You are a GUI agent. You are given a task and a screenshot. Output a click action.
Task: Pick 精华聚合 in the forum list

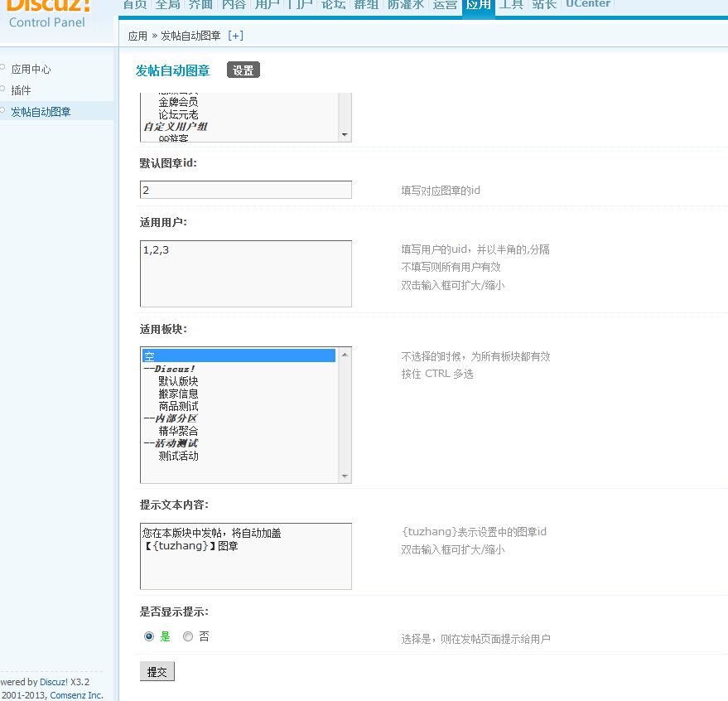(x=178, y=431)
